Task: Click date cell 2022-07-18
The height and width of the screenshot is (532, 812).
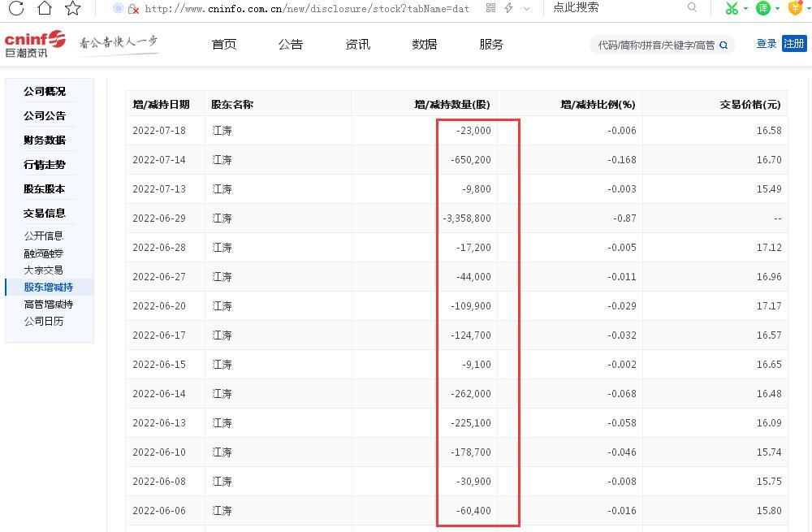Action: 159,131
